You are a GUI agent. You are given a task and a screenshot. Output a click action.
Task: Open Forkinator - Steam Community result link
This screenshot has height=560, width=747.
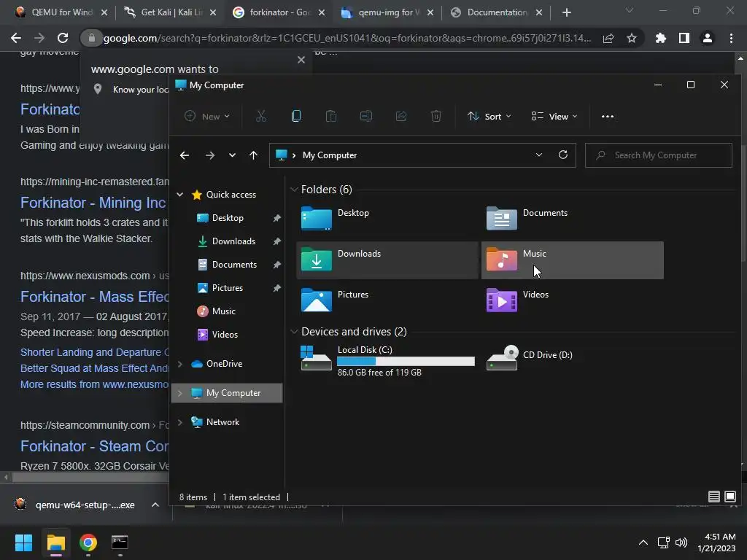pos(94,446)
